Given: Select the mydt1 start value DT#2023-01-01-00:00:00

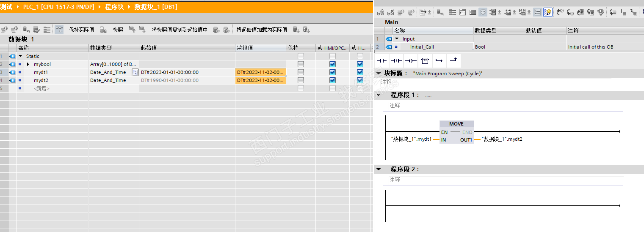Looking at the screenshot, I should tap(170, 72).
